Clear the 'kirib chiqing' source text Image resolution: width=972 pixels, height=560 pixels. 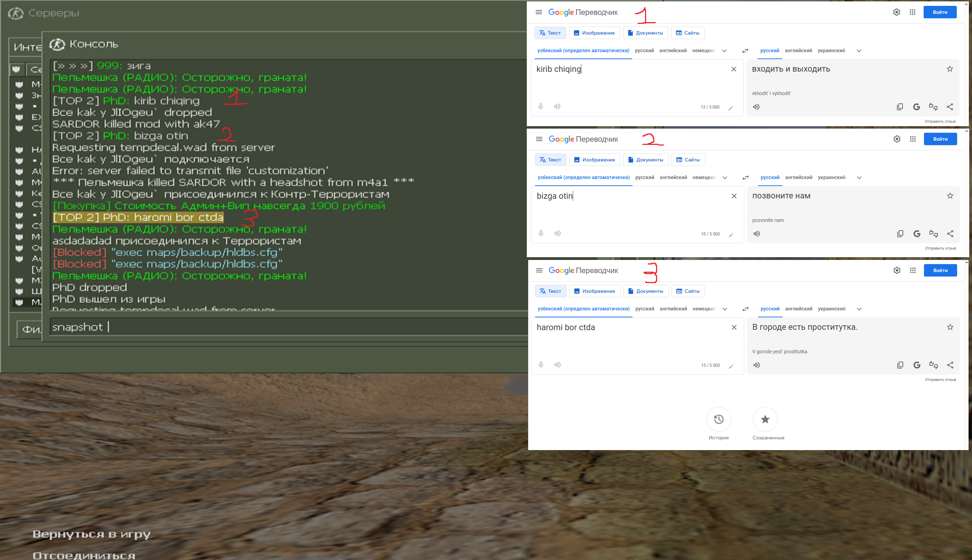733,69
